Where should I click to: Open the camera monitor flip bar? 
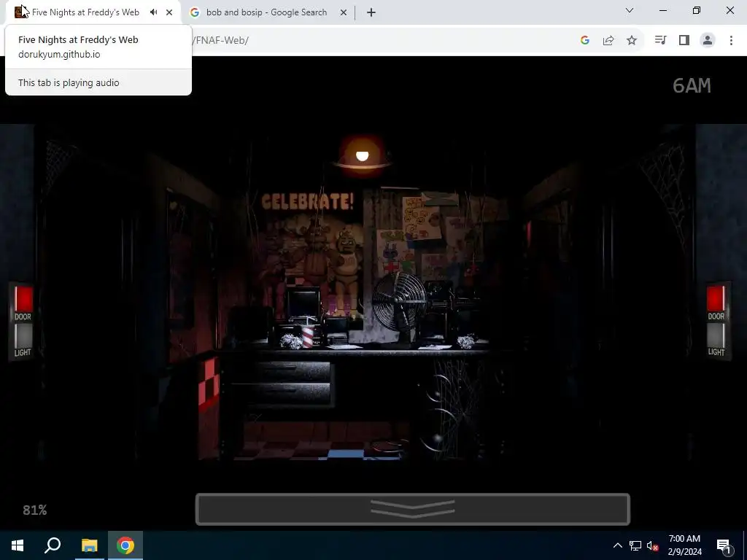click(413, 509)
